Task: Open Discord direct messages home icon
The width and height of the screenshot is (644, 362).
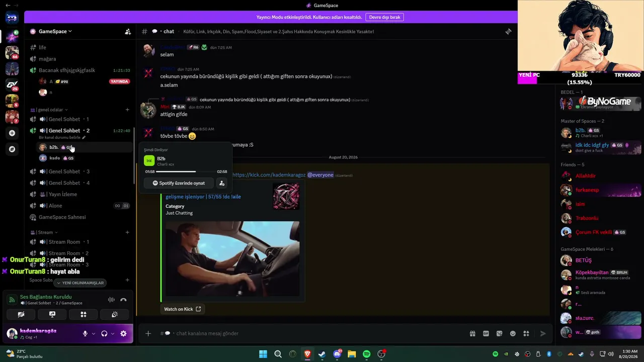Action: coord(12,18)
